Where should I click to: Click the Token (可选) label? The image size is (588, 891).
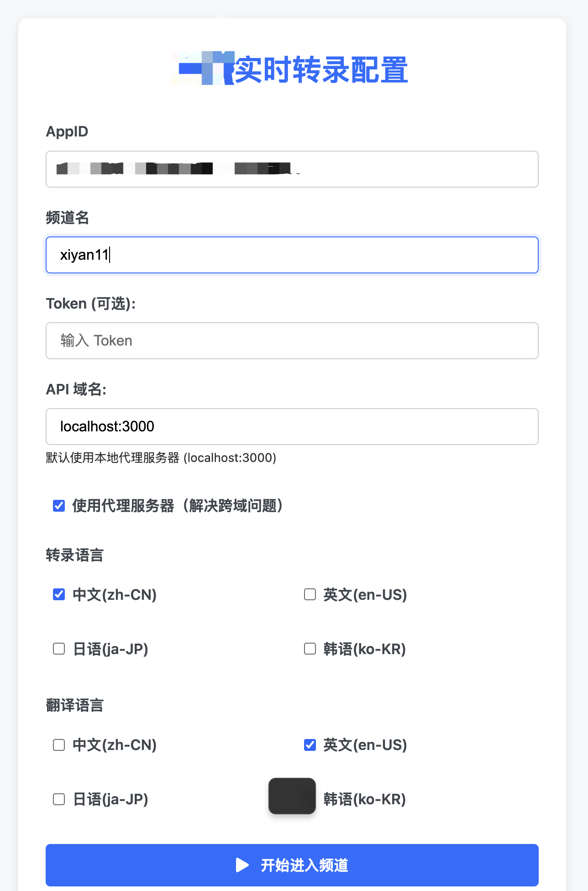click(91, 303)
